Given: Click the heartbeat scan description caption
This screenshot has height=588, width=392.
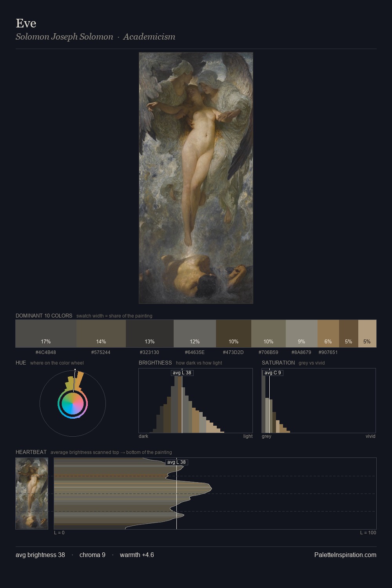Looking at the screenshot, I should (111, 452).
